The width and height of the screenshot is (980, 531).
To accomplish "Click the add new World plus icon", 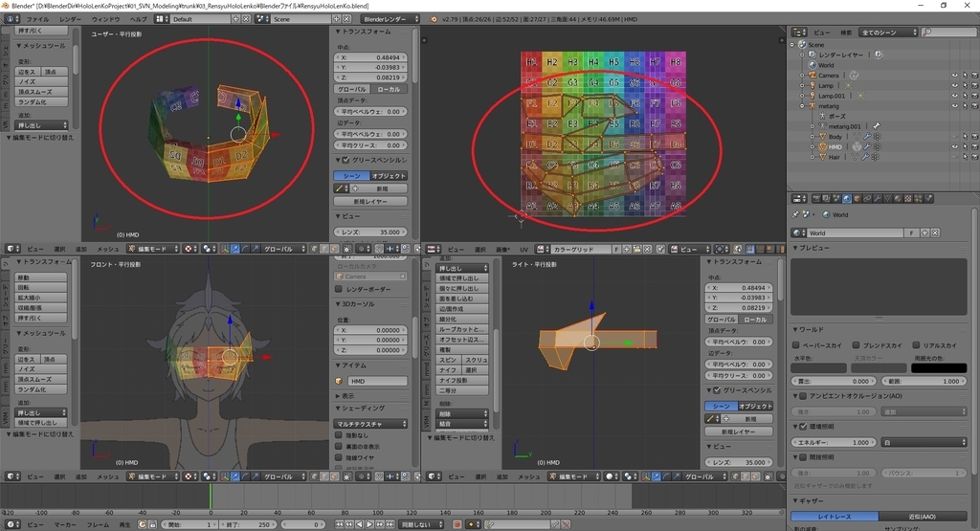I will 925,233.
